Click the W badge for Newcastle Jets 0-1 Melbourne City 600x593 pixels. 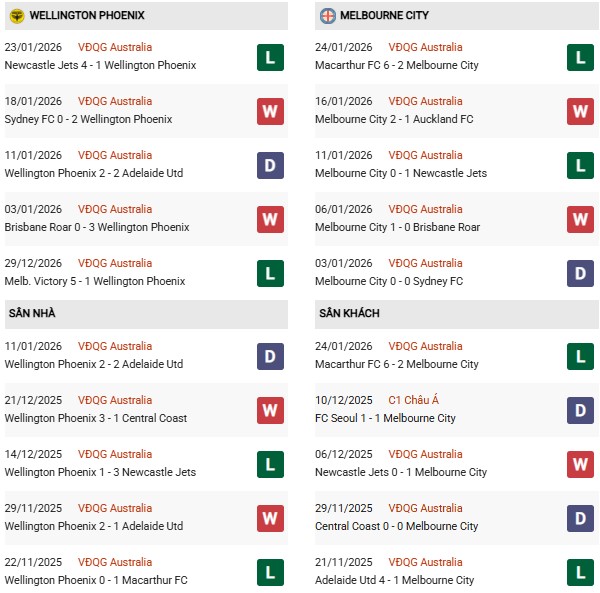tap(580, 464)
